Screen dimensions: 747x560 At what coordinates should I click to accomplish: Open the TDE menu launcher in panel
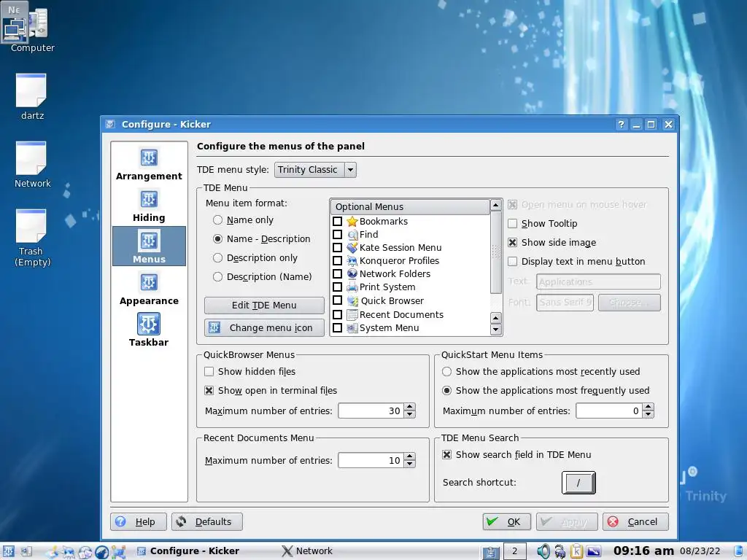(x=8, y=551)
